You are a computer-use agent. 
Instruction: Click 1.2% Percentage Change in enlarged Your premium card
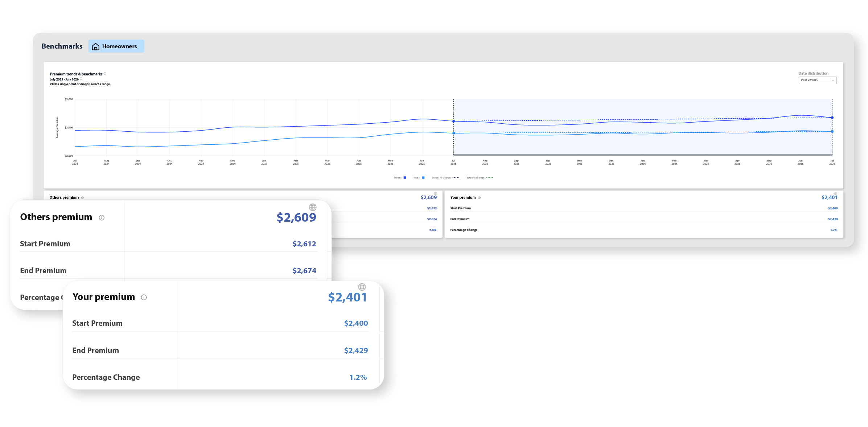pos(358,377)
